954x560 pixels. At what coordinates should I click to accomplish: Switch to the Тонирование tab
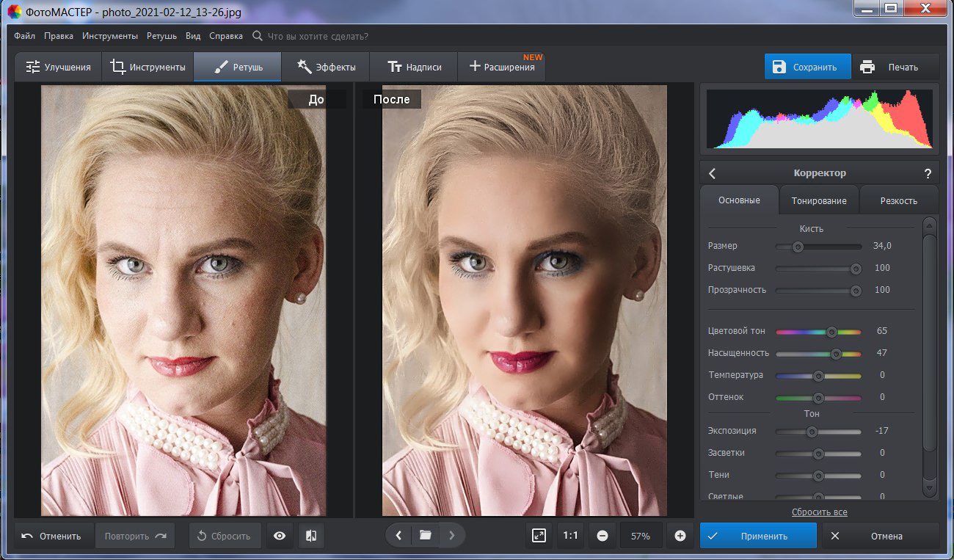tap(818, 200)
